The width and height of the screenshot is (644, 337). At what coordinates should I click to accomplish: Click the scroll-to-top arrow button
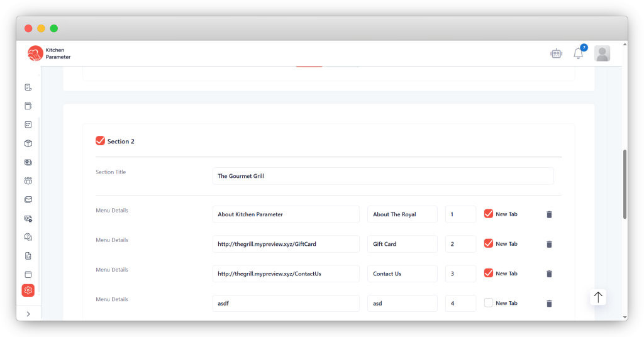[597, 297]
